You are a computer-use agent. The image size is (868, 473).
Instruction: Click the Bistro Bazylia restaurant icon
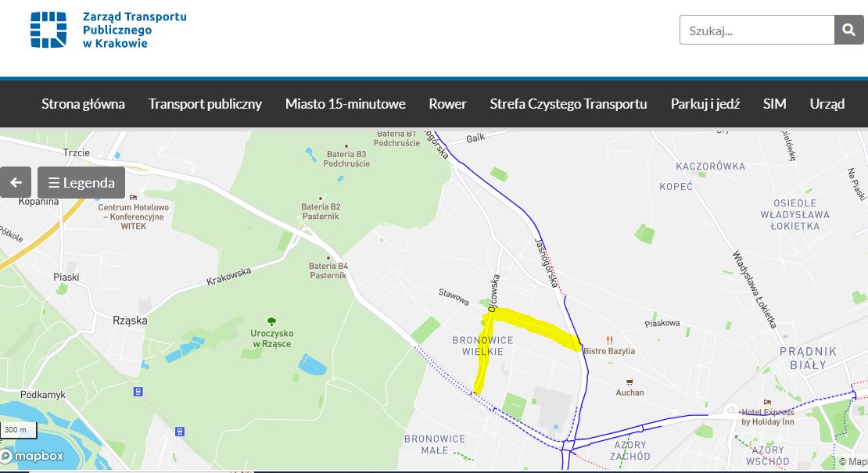point(609,340)
